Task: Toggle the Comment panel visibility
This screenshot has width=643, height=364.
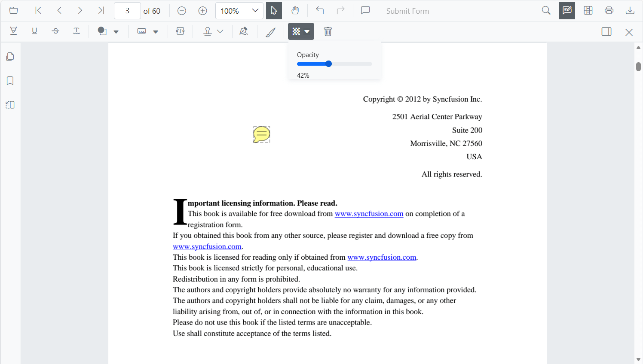Action: [x=365, y=10]
